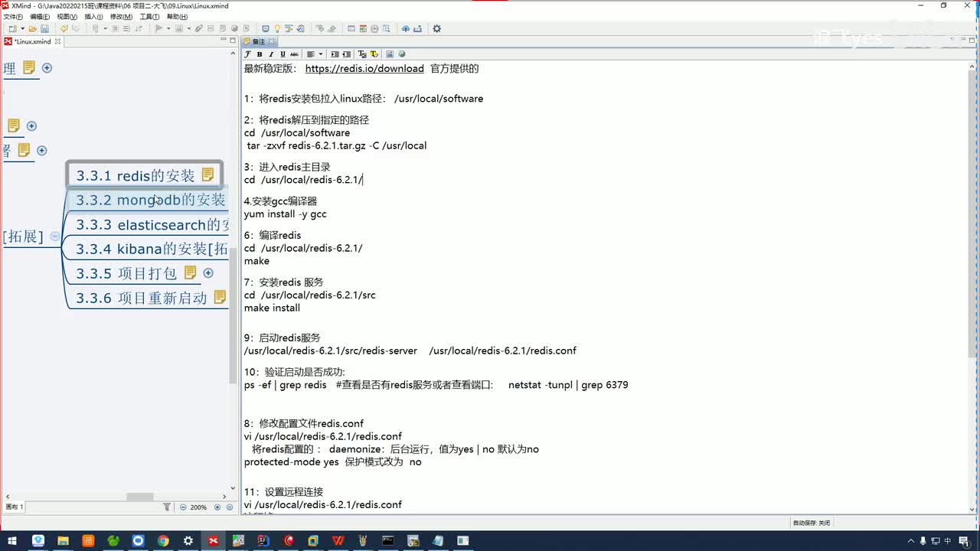Toggle strikethrough in notes toolbar

point(294,54)
